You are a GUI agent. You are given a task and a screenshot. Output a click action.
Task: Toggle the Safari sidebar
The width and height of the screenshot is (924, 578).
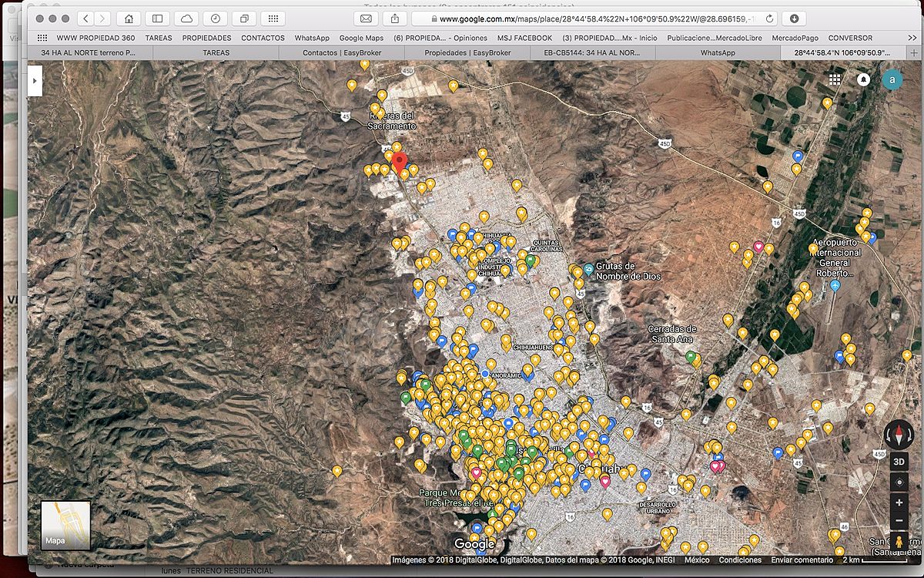[157, 18]
